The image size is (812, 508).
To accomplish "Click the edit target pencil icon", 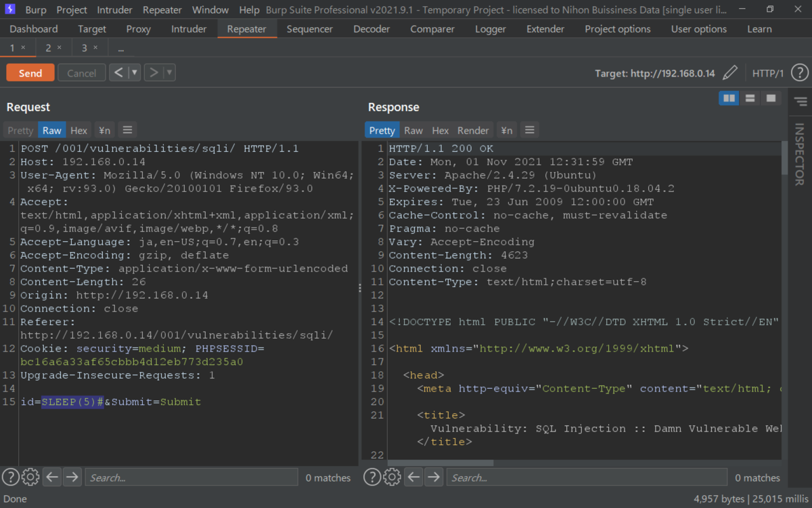I will point(729,73).
